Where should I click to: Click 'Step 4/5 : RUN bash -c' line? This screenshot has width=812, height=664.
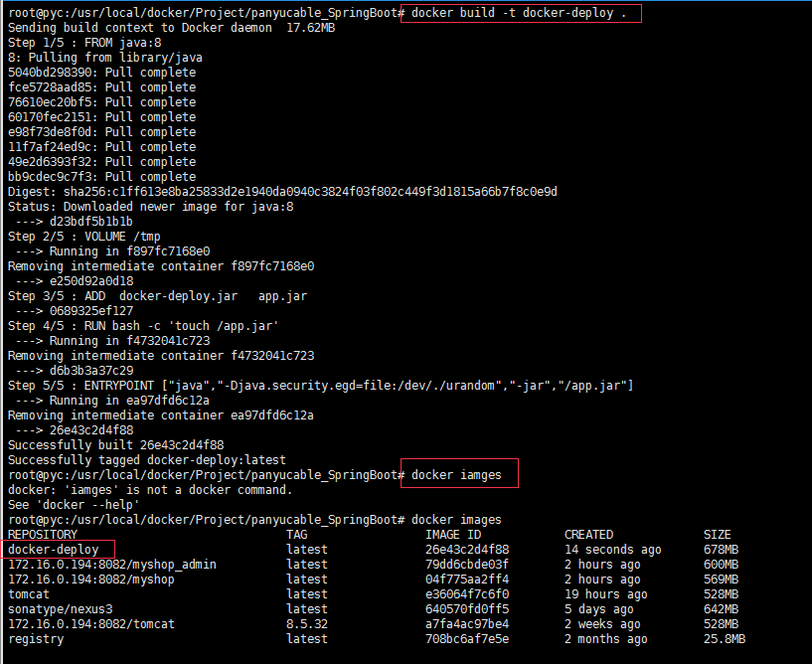coord(143,326)
